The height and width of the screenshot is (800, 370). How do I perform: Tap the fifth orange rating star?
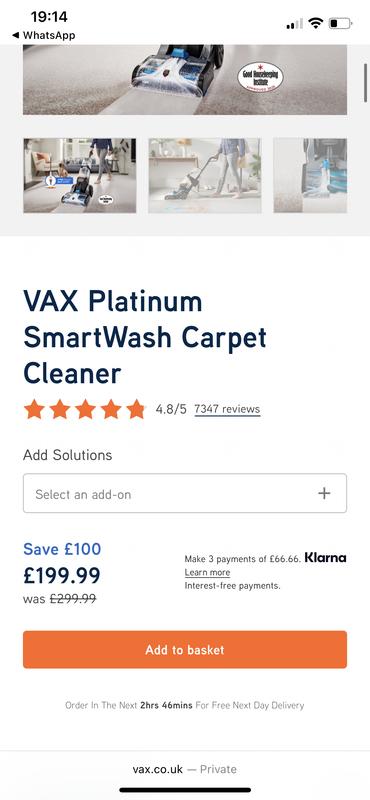[136, 409]
